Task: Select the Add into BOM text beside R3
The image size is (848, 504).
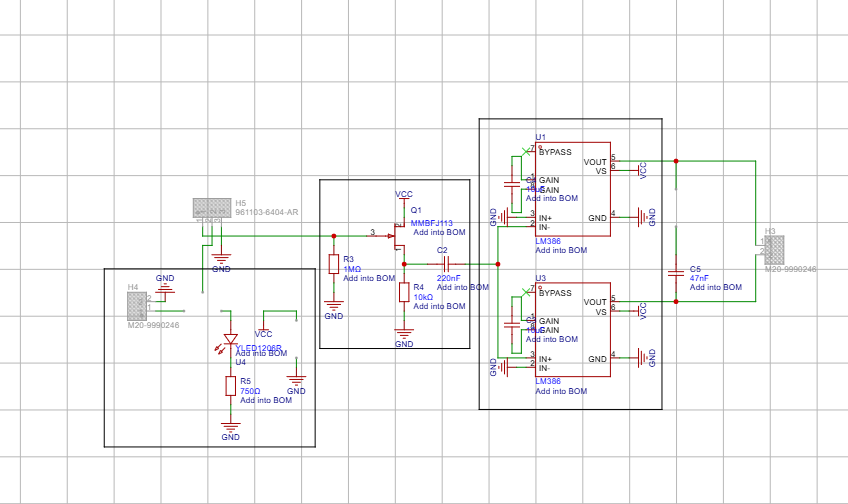Action: click(369, 278)
